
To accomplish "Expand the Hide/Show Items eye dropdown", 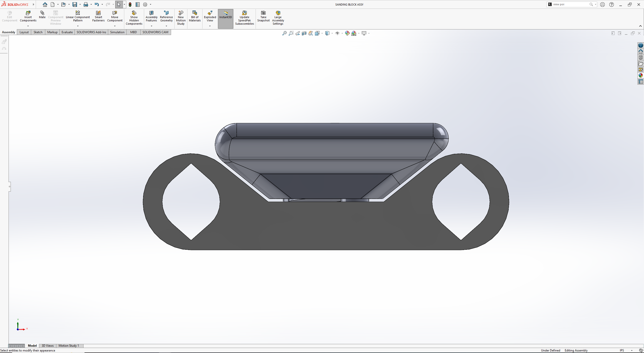I will (x=342, y=33).
